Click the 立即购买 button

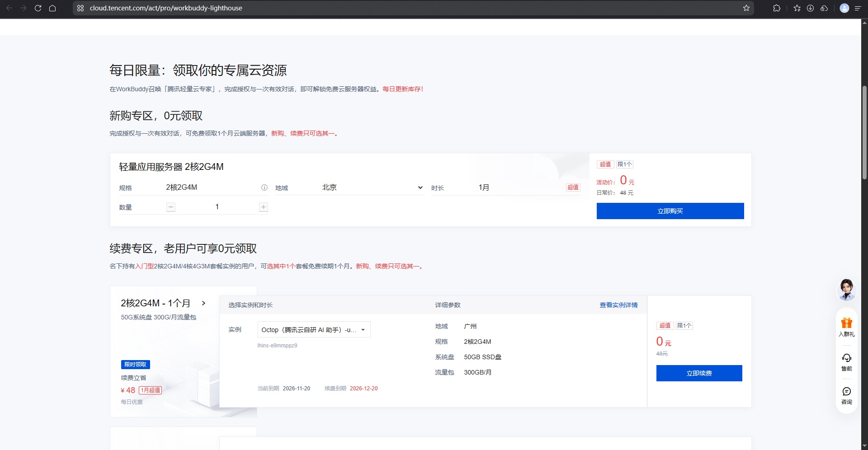coord(670,211)
